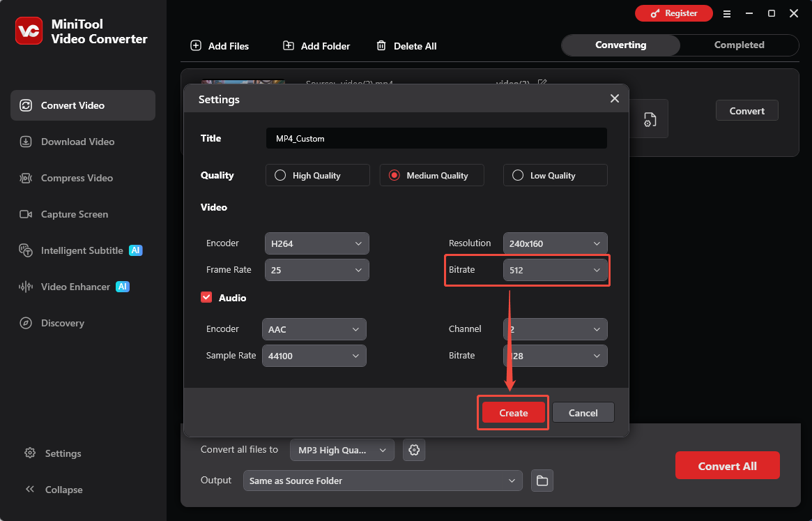This screenshot has width=812, height=521.
Task: Select the High Quality radio option
Action: point(317,175)
